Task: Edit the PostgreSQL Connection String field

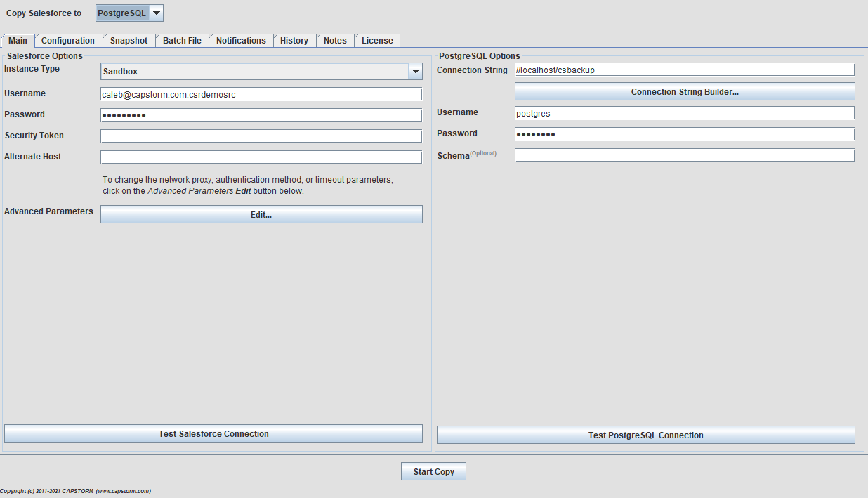Action: click(685, 70)
